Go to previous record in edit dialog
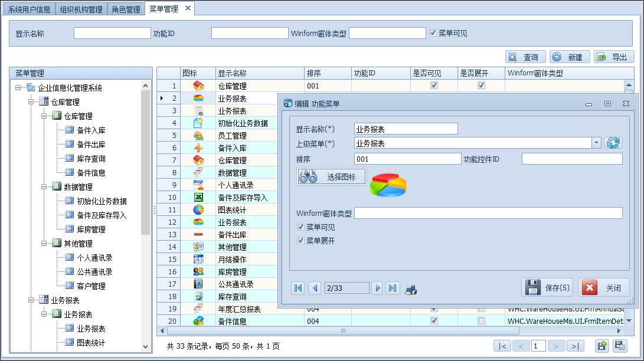Image resolution: width=644 pixels, height=361 pixels. tap(315, 288)
